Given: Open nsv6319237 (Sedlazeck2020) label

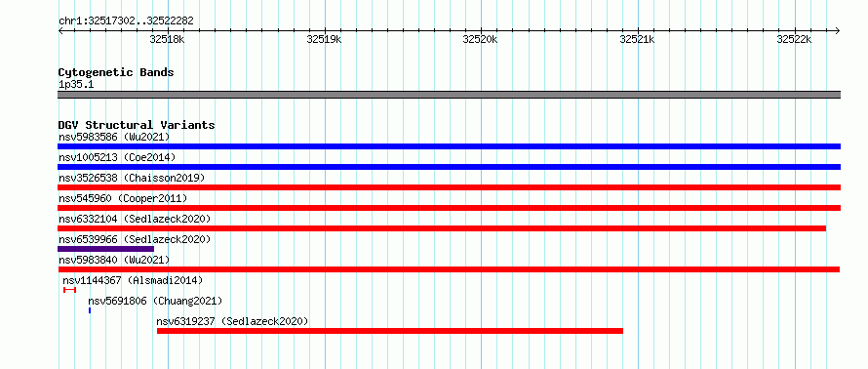Looking at the screenshot, I should point(232,321).
